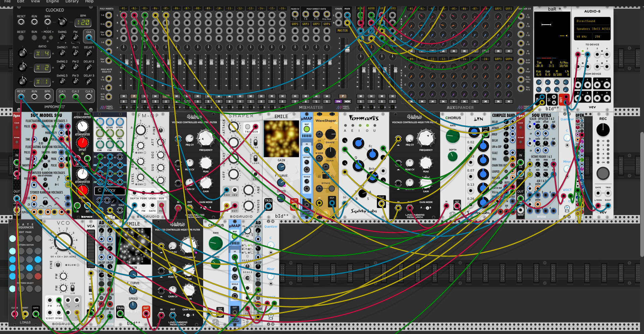
Task: Open the Library menu
Action: point(72,1)
